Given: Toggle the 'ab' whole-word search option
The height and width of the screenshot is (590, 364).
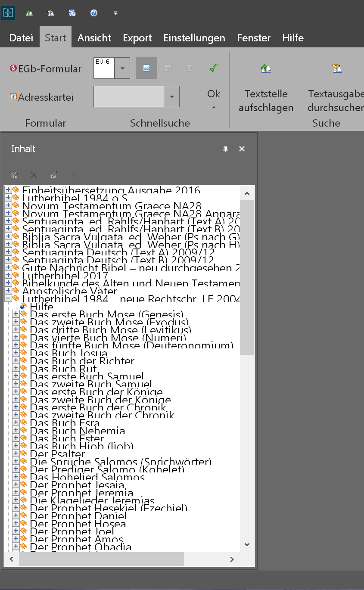Looking at the screenshot, I should click(x=146, y=68).
